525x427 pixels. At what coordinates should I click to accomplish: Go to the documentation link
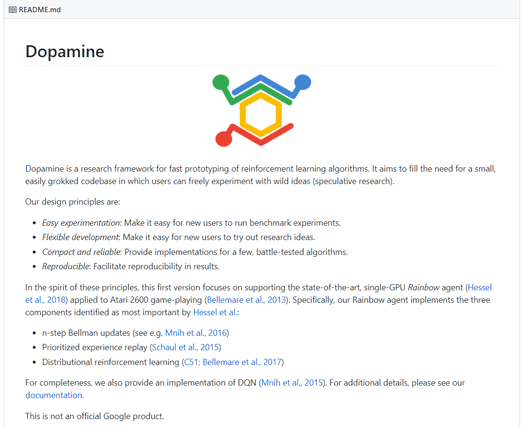[54, 395]
